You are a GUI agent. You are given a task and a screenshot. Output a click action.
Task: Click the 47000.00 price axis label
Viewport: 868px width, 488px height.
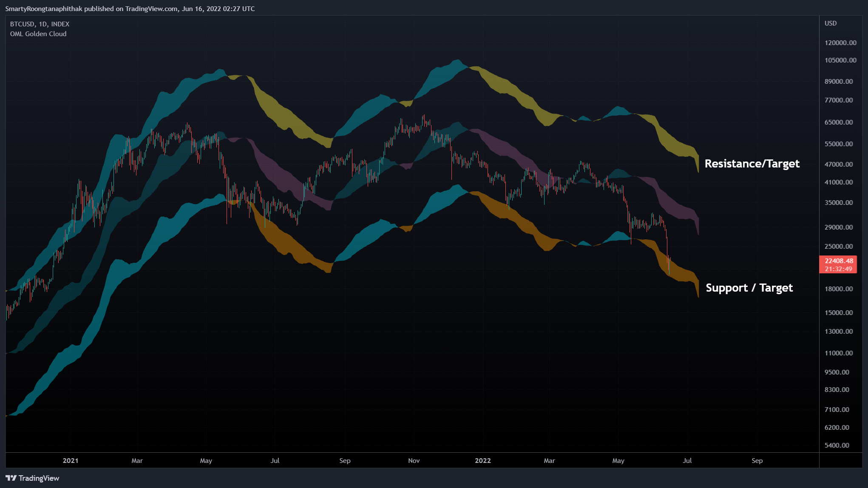[x=839, y=165]
